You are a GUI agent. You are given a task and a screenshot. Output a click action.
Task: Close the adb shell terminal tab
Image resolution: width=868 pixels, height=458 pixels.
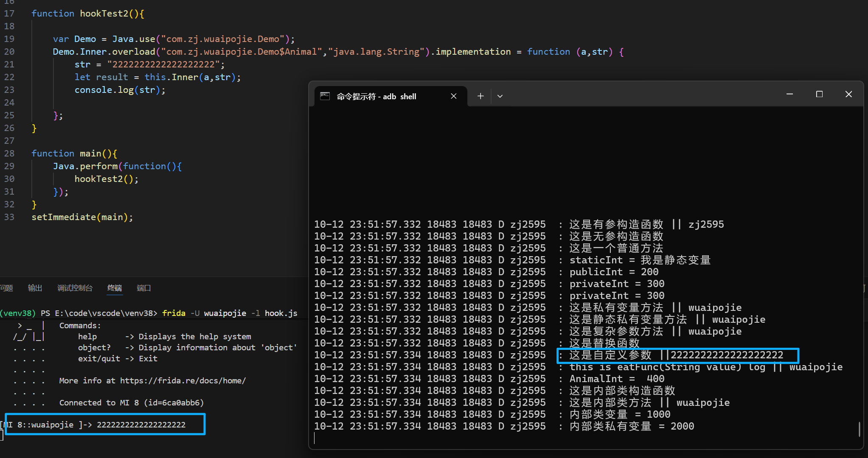(x=454, y=96)
